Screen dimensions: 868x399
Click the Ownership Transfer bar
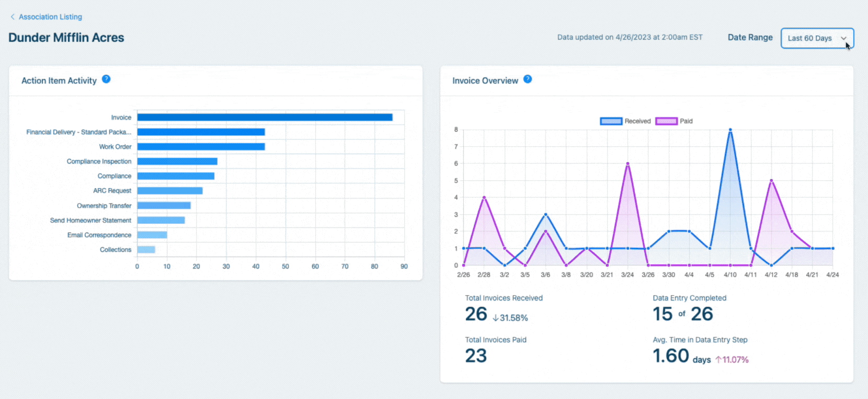point(164,206)
